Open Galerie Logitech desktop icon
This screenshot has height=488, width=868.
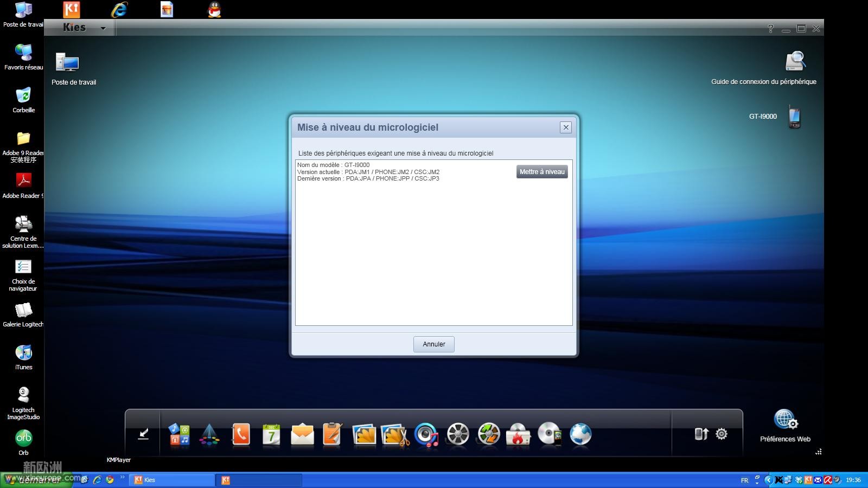pyautogui.click(x=23, y=310)
